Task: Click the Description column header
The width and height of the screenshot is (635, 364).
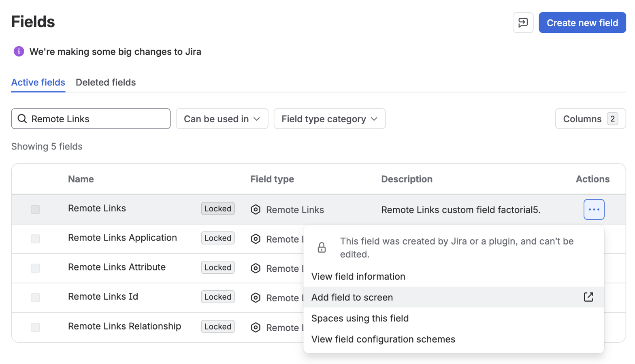Action: tap(407, 179)
